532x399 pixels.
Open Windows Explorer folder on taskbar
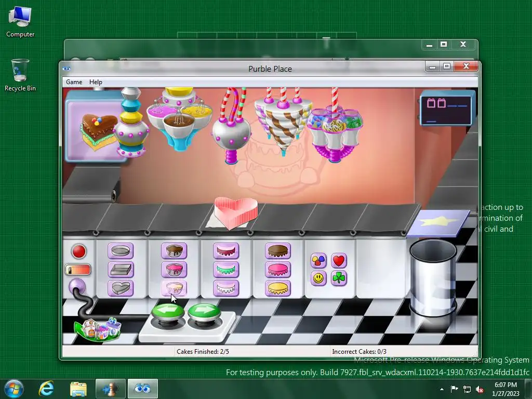pyautogui.click(x=78, y=389)
